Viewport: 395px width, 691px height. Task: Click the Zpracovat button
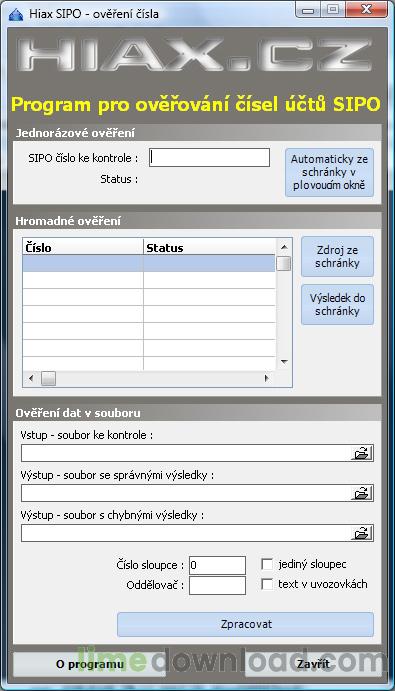246,624
